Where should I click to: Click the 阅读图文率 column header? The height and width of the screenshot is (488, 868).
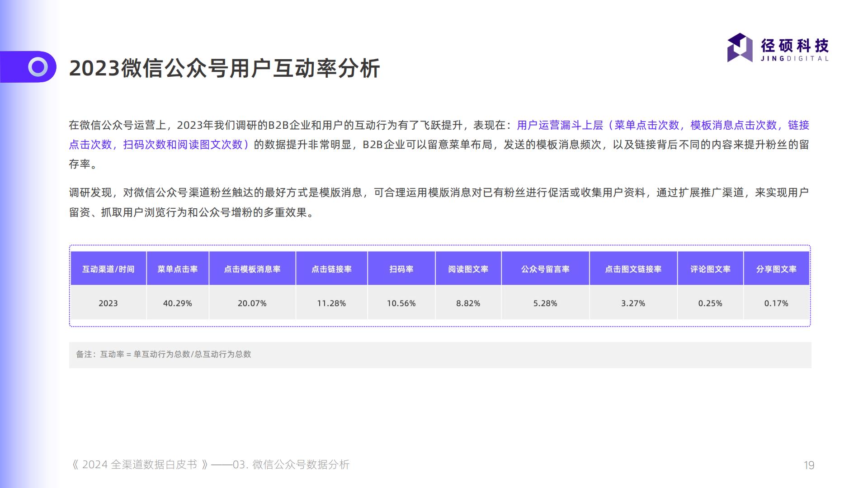(468, 269)
